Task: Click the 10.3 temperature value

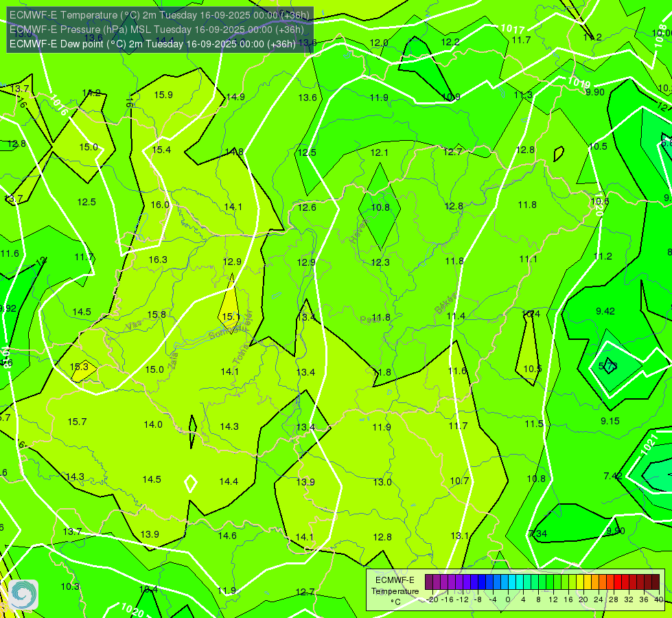Action: tap(70, 586)
